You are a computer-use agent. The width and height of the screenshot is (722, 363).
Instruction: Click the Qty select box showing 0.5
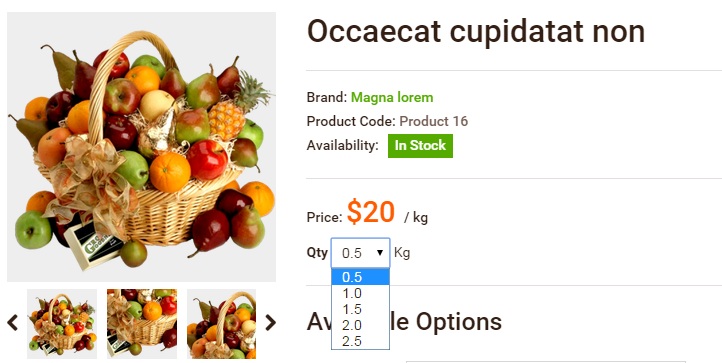click(x=361, y=252)
